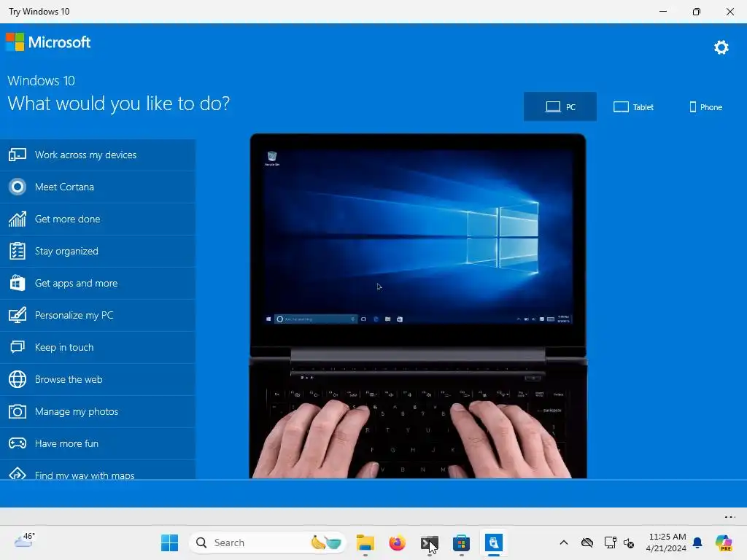Screen dimensions: 747x560
Task: Click the Microsoft logo
Action: click(48, 42)
